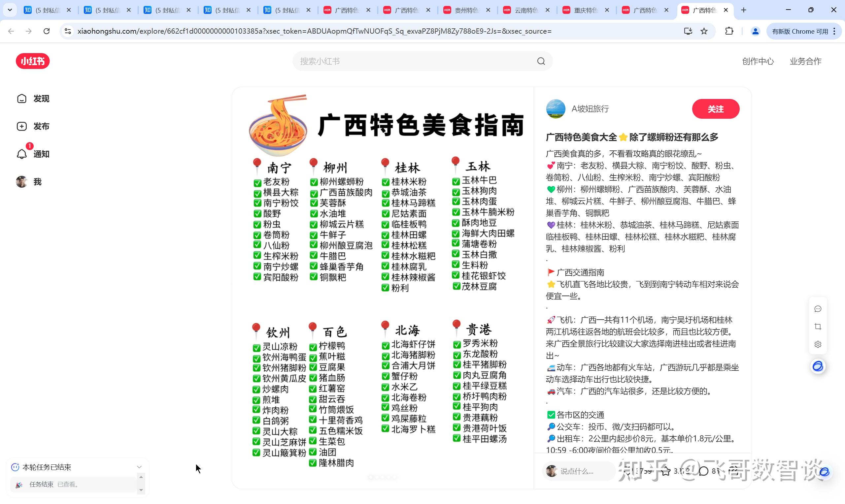Click the star collect icon under the post

666,471
